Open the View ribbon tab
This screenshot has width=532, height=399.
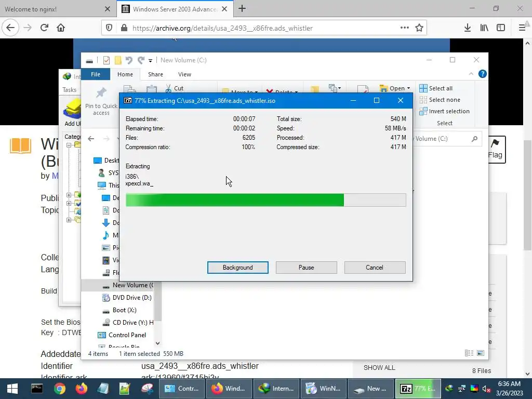click(x=184, y=74)
